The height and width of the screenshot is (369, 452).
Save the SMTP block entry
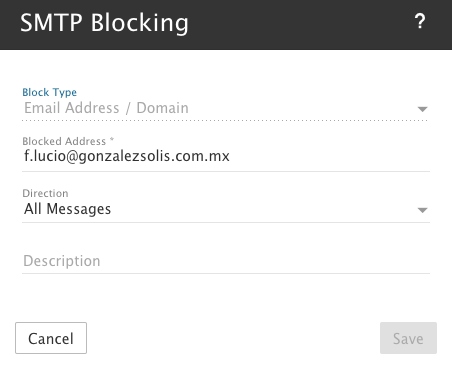[408, 338]
